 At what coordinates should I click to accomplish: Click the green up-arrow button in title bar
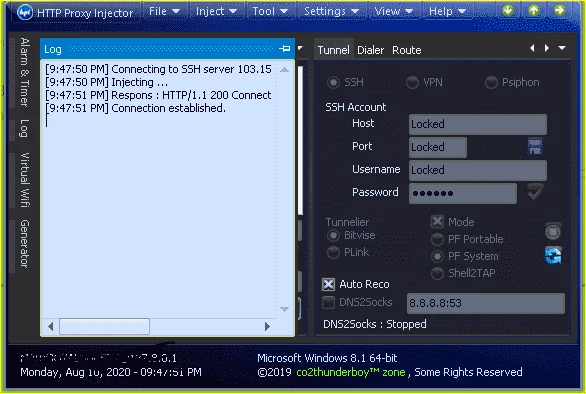coord(534,10)
